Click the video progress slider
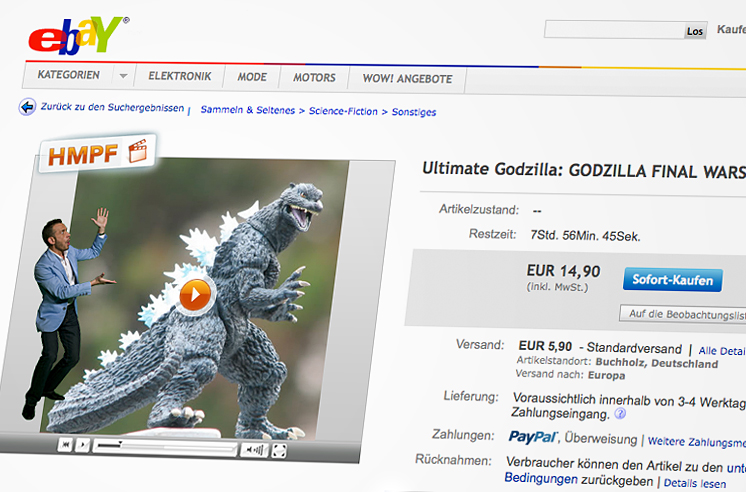The width and height of the screenshot is (746, 492). tap(165, 447)
